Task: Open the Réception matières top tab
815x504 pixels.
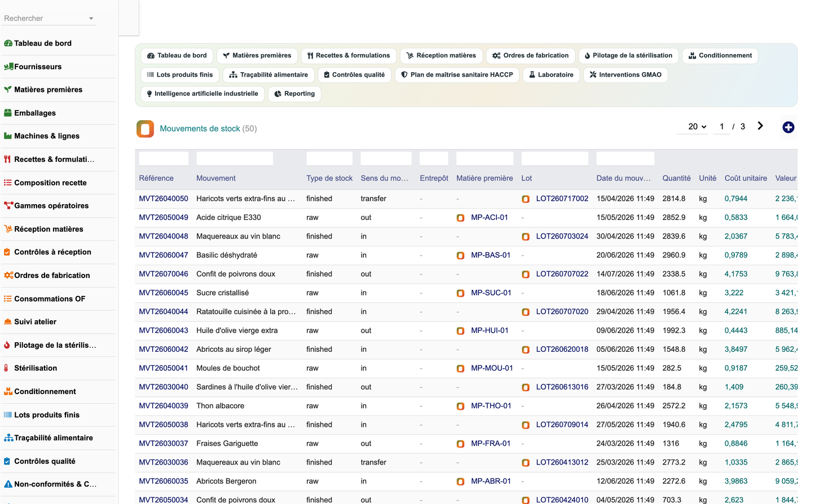Action: [x=441, y=56]
